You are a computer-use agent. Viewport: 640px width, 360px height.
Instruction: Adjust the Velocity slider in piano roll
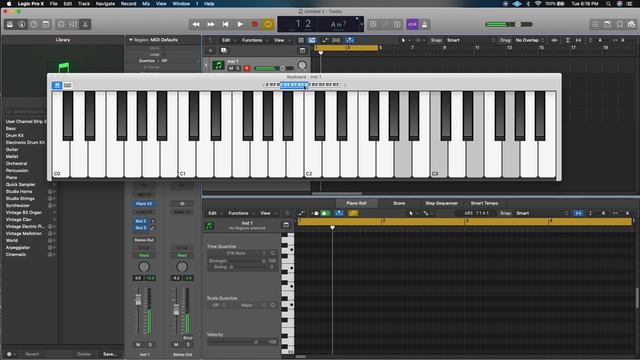coord(242,342)
